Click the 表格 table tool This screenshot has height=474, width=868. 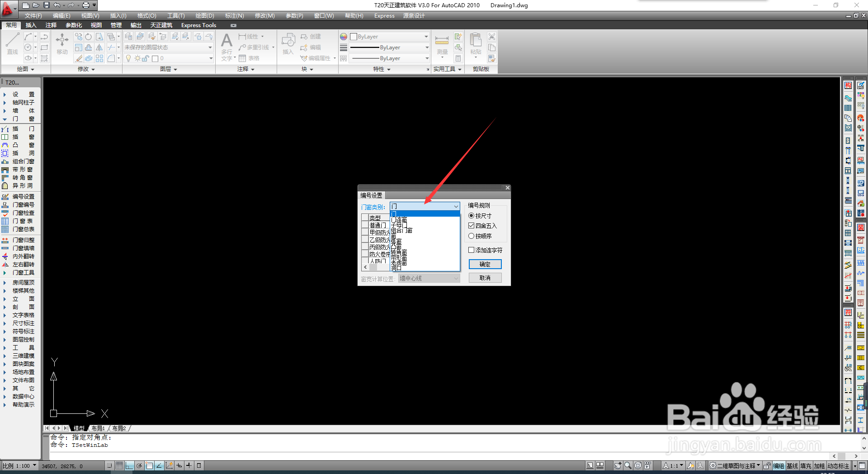tap(249, 58)
